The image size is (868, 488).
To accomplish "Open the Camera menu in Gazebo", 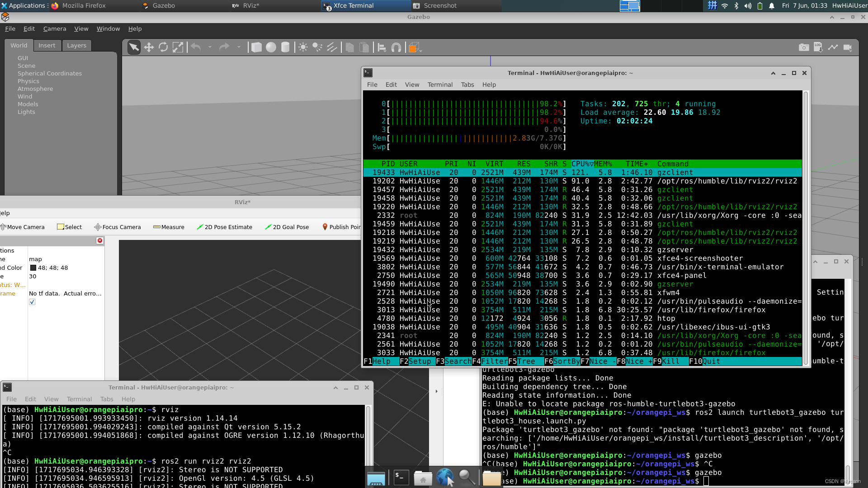I will coord(54,28).
